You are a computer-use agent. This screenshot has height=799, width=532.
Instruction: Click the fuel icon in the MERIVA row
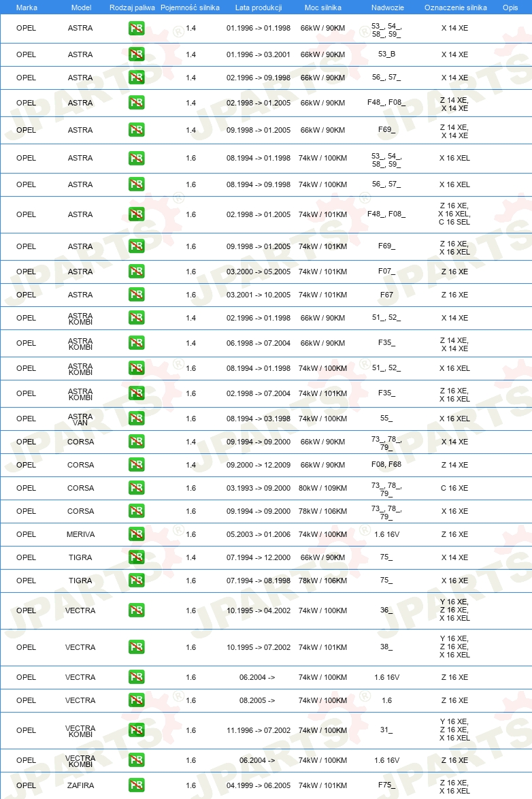(x=136, y=534)
